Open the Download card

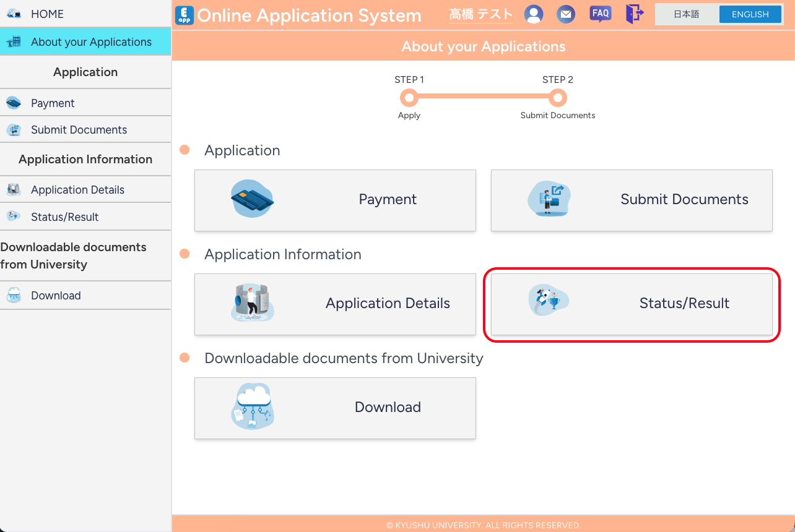334,408
